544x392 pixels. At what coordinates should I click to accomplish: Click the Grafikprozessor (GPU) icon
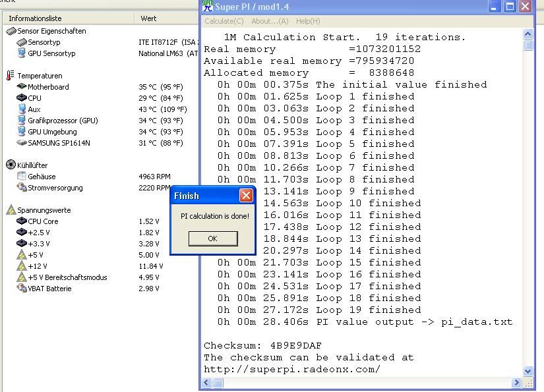click(x=22, y=121)
